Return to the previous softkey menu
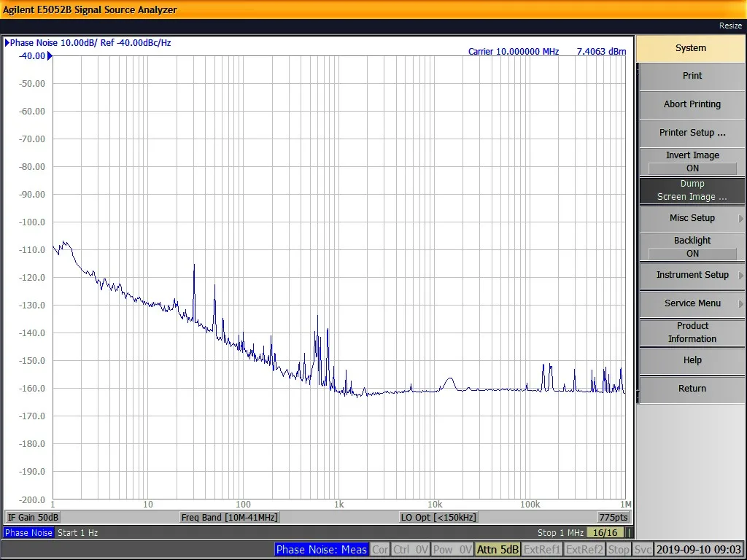Image resolution: width=747 pixels, height=560 pixels. click(692, 389)
